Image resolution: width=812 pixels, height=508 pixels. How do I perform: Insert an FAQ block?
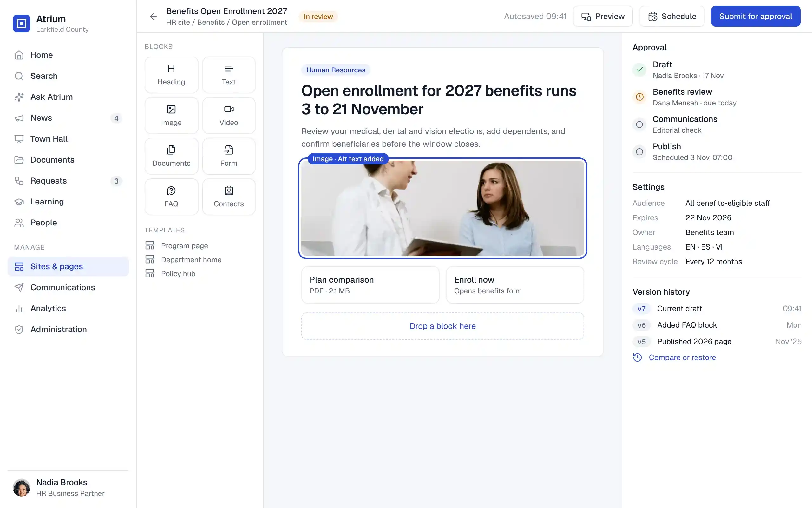(171, 197)
